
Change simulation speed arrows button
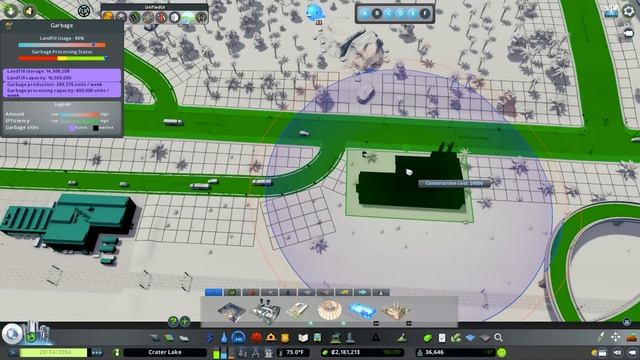pyautogui.click(x=97, y=352)
